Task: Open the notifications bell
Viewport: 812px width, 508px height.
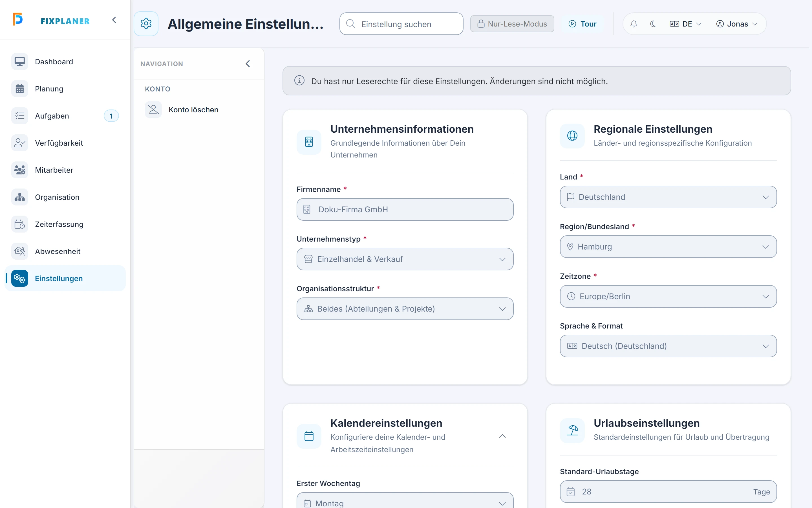Action: [x=634, y=24]
